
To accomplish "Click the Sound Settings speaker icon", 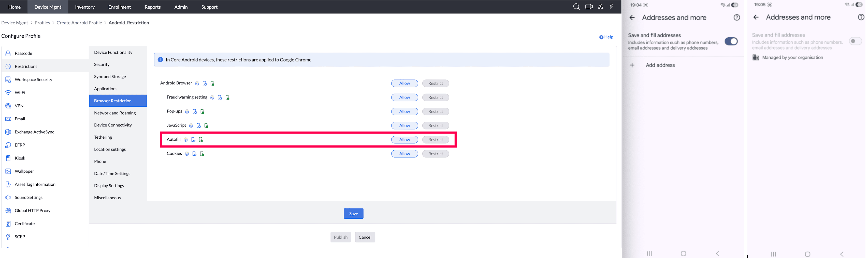I will click(8, 198).
